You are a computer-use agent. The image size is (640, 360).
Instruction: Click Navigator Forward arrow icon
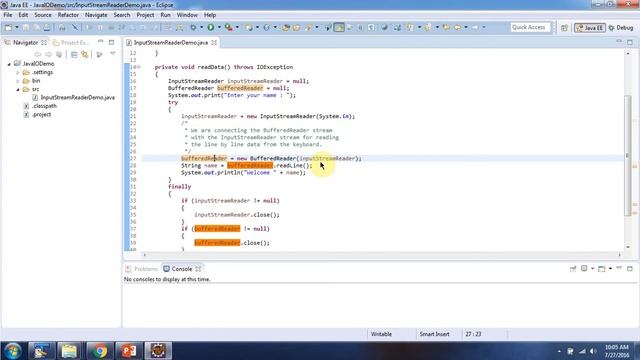coord(49,54)
